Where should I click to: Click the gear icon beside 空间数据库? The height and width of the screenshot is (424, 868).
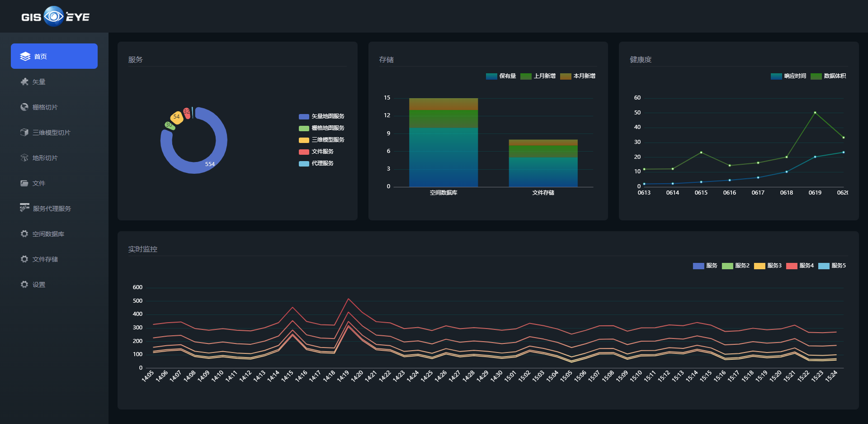24,233
